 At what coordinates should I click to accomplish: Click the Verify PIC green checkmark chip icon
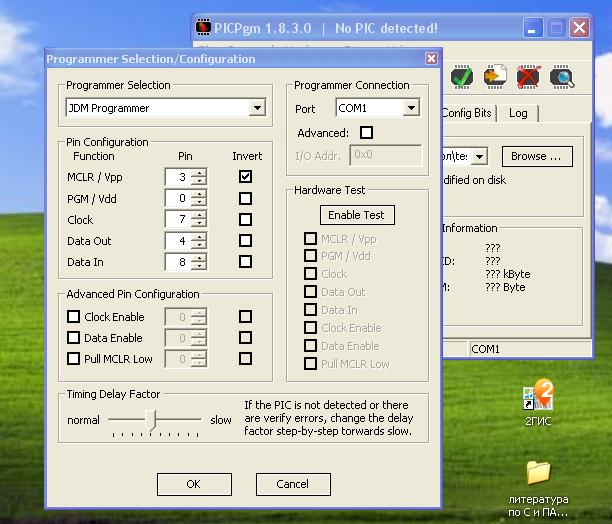pyautogui.click(x=462, y=77)
